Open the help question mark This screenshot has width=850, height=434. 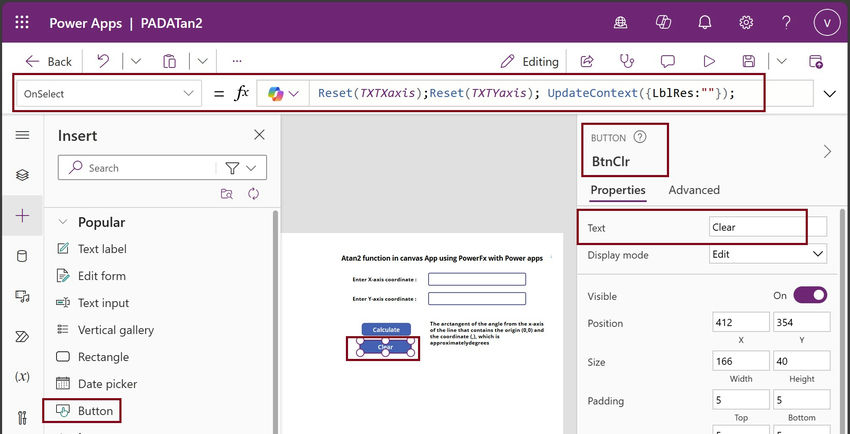point(787,23)
